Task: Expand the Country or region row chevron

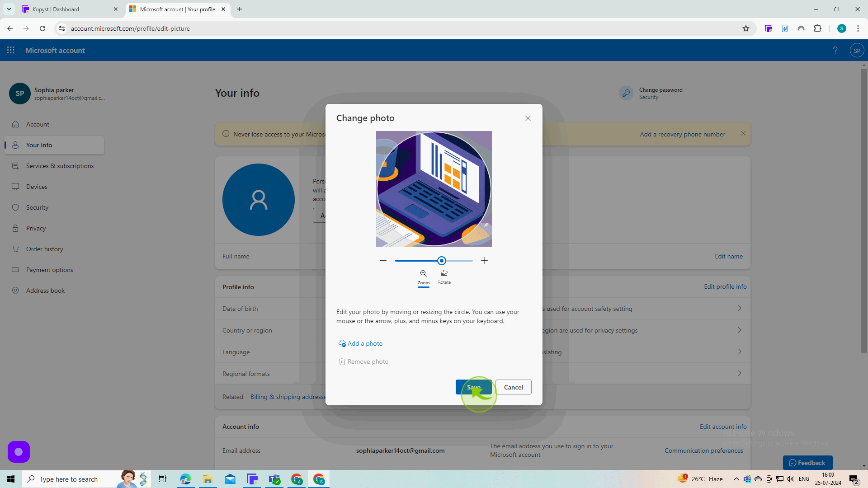Action: 740,330
